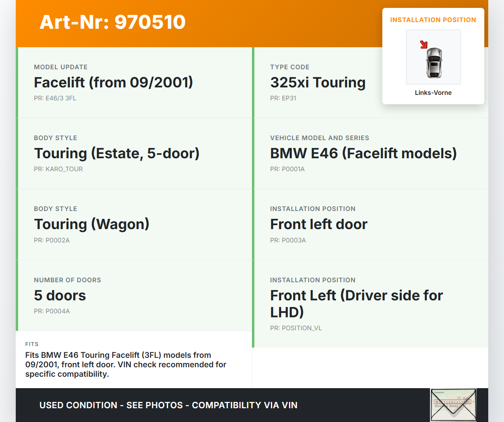
Task: Click 'BODY STYLE' label above Touring (Estate, 5-door)
Action: coord(56,138)
